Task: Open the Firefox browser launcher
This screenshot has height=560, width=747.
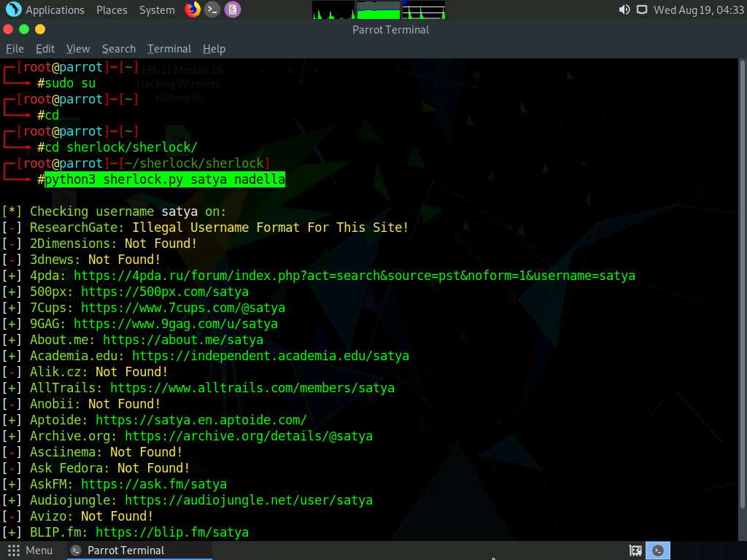Action: click(x=193, y=9)
